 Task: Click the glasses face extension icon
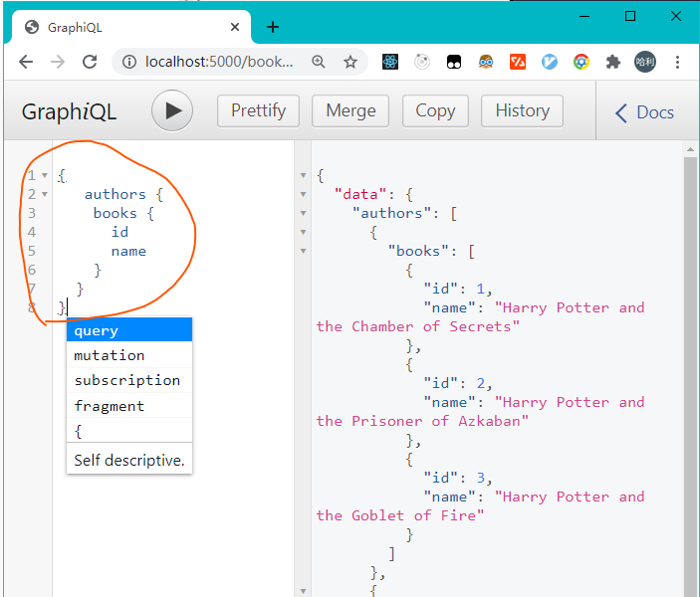point(486,62)
